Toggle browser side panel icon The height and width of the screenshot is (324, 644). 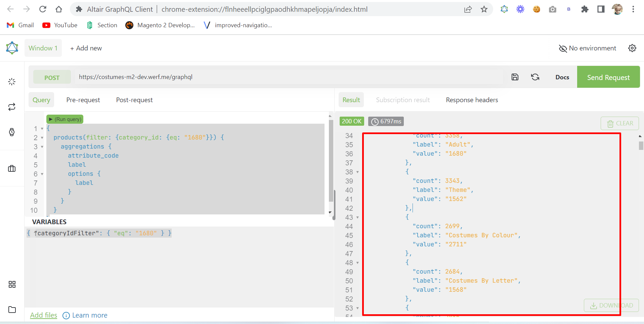(x=601, y=9)
